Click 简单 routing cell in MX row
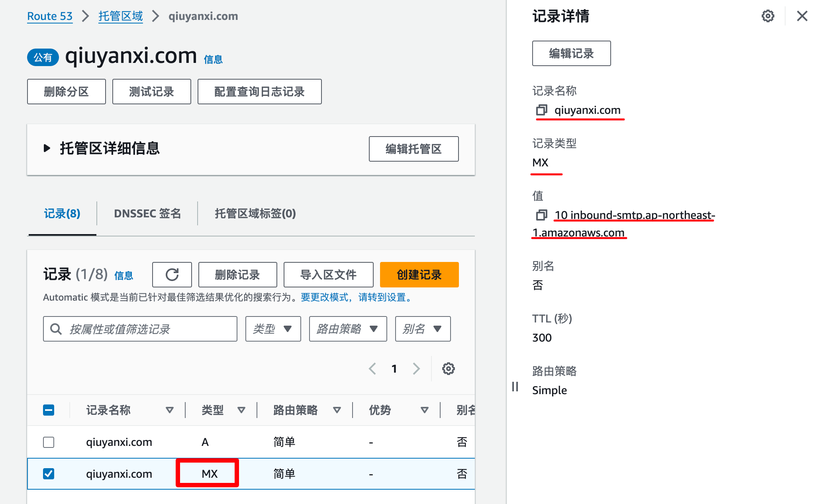Viewport: 823px width, 504px height. 284,474
